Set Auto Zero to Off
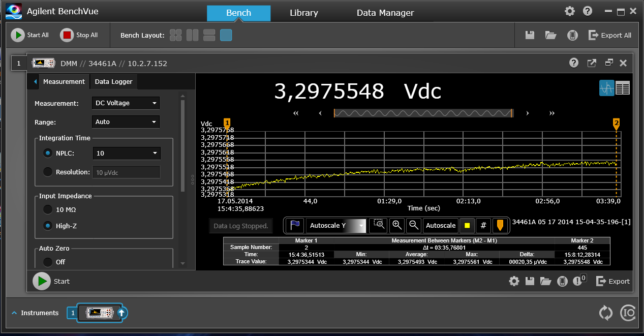The width and height of the screenshot is (644, 336). tap(48, 262)
